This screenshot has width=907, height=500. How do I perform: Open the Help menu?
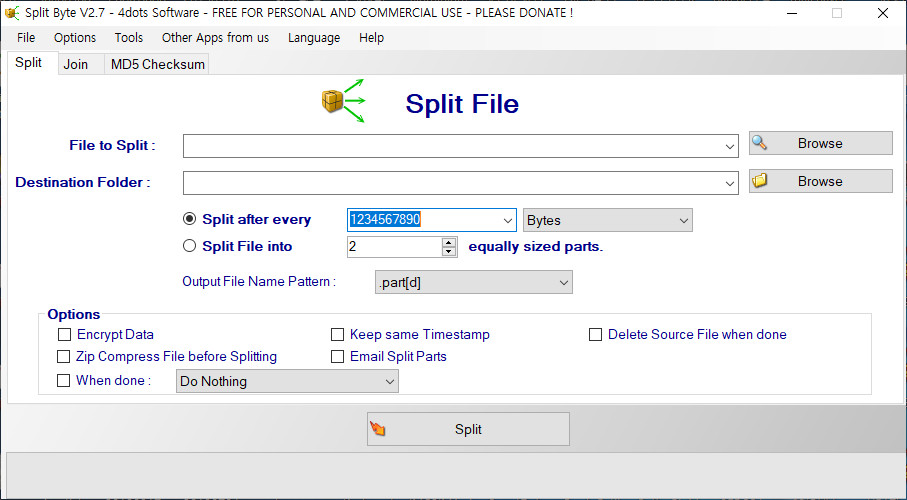click(x=371, y=38)
